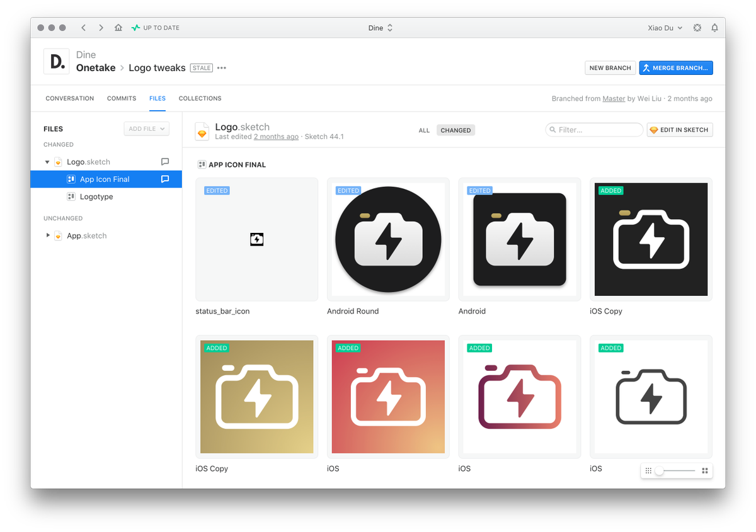The width and height of the screenshot is (756, 532).
Task: Go forward with the right arrow
Action: tap(101, 28)
